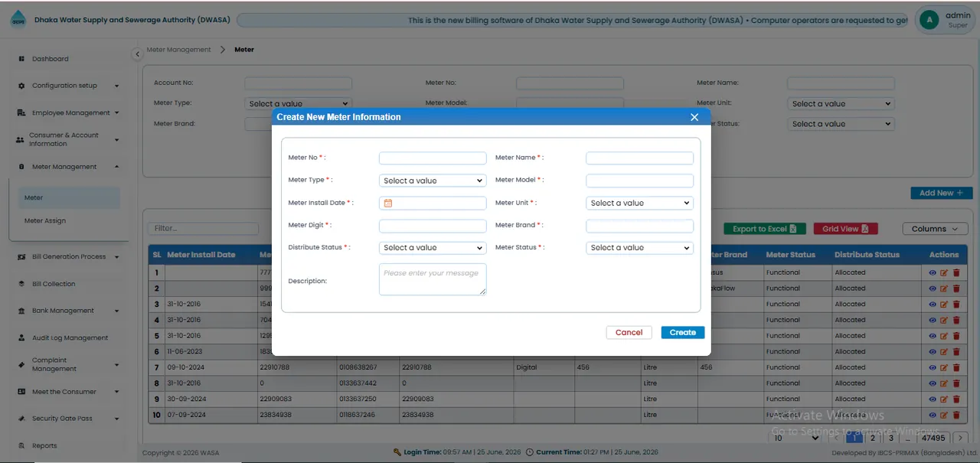The width and height of the screenshot is (980, 463).
Task: View row 4 via its eye icon
Action: pyautogui.click(x=933, y=320)
